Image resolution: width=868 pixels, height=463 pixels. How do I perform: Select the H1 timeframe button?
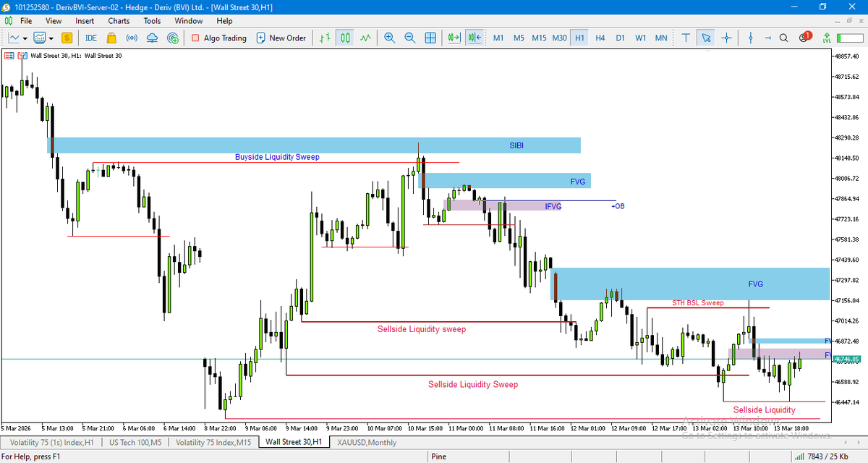point(579,38)
